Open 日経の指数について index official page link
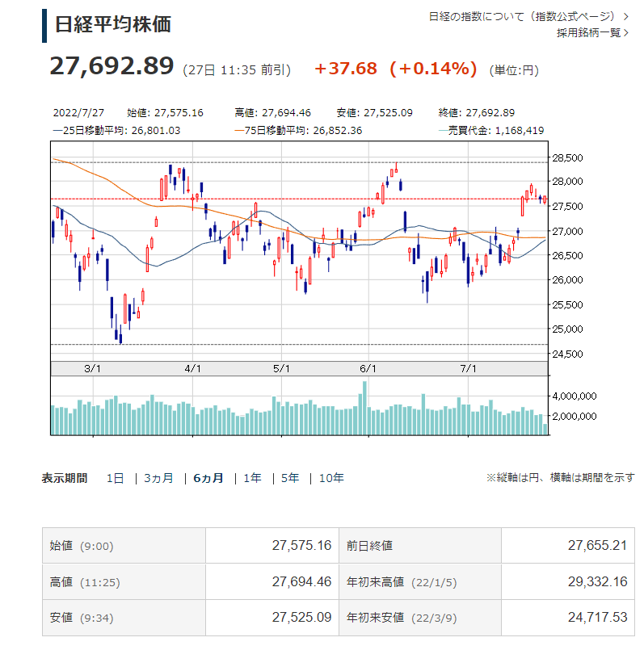Viewport: 644px width, 650px height. tap(528, 17)
